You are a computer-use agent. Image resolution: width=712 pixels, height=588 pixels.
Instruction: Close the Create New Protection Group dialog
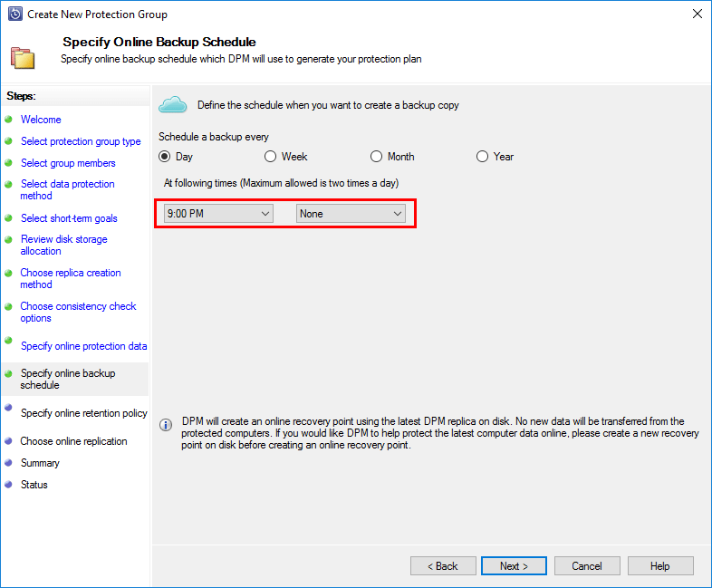point(698,14)
